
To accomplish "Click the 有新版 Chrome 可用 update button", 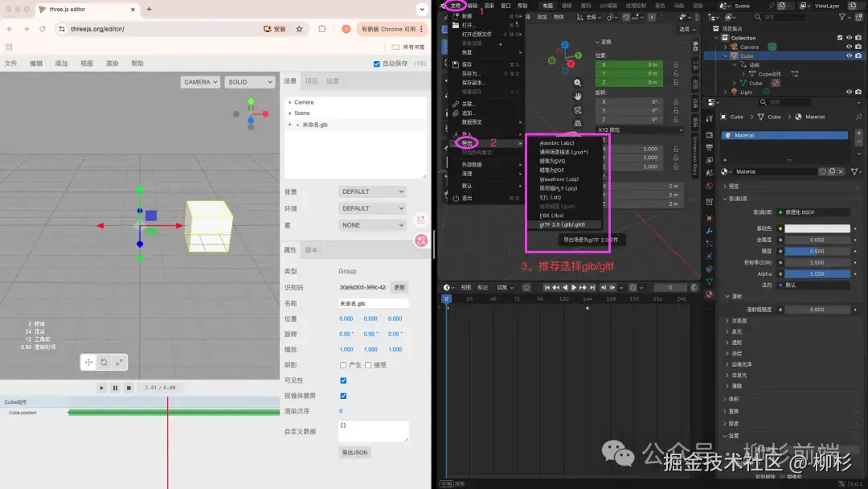I will [x=392, y=29].
